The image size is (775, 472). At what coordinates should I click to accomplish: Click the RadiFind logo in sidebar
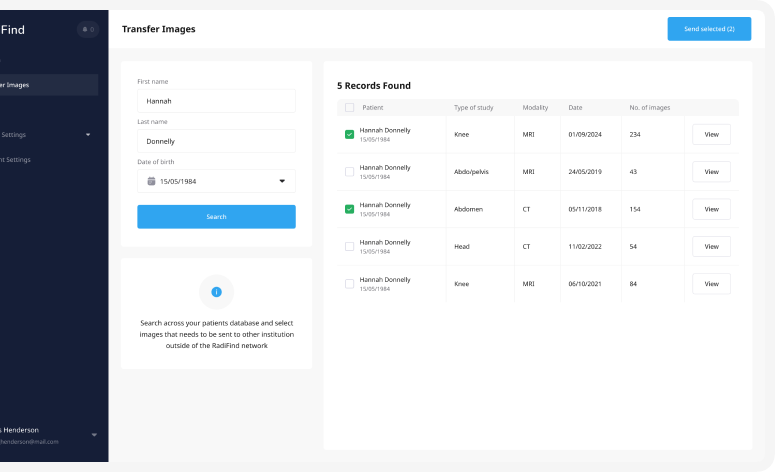(x=13, y=30)
